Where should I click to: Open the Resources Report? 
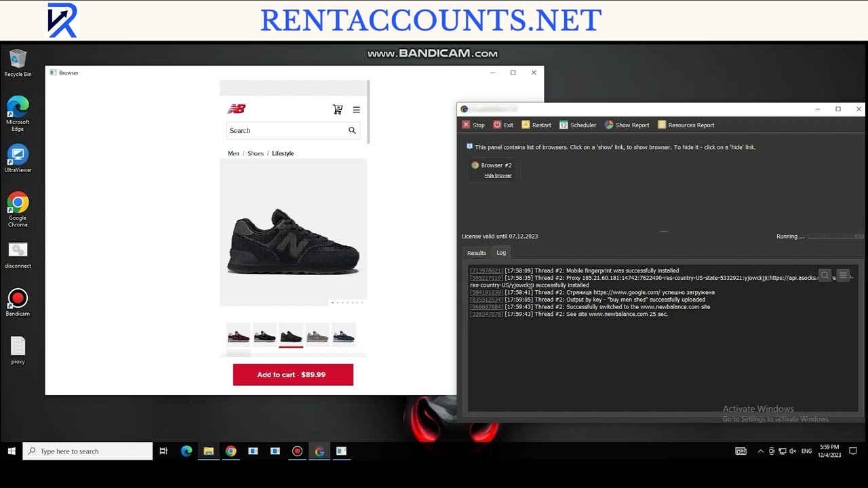(686, 125)
